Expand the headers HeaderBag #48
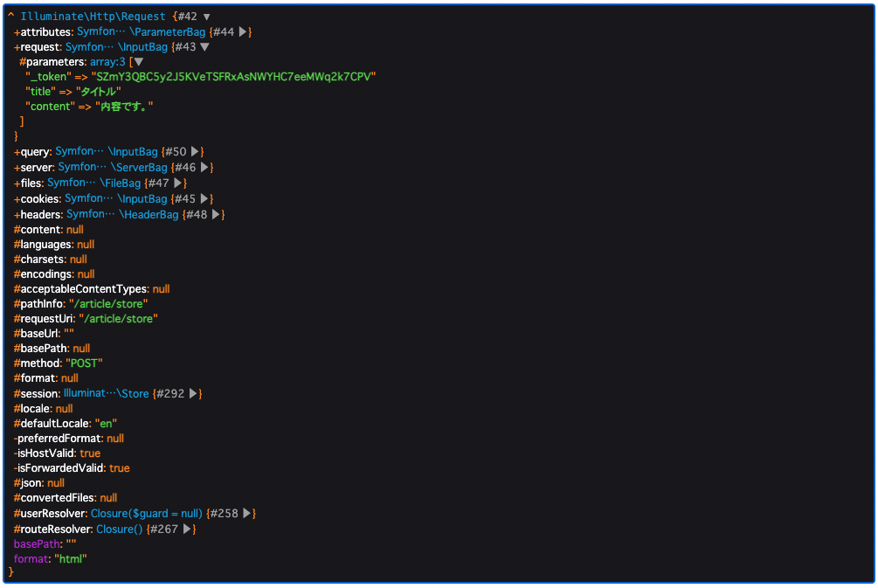 pyautogui.click(x=215, y=214)
